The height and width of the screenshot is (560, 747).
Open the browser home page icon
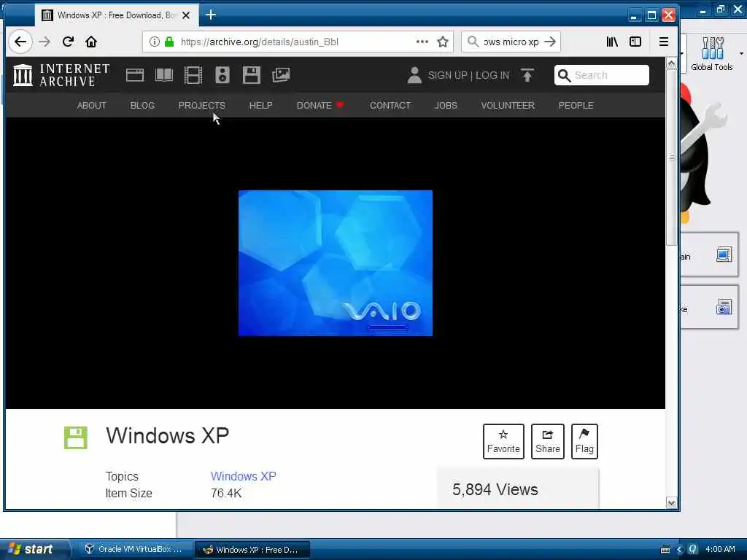91,42
